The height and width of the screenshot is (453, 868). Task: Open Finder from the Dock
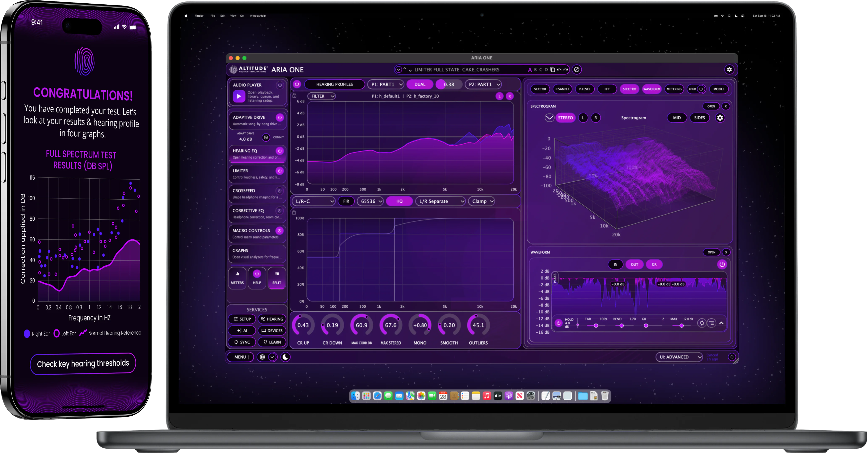355,396
